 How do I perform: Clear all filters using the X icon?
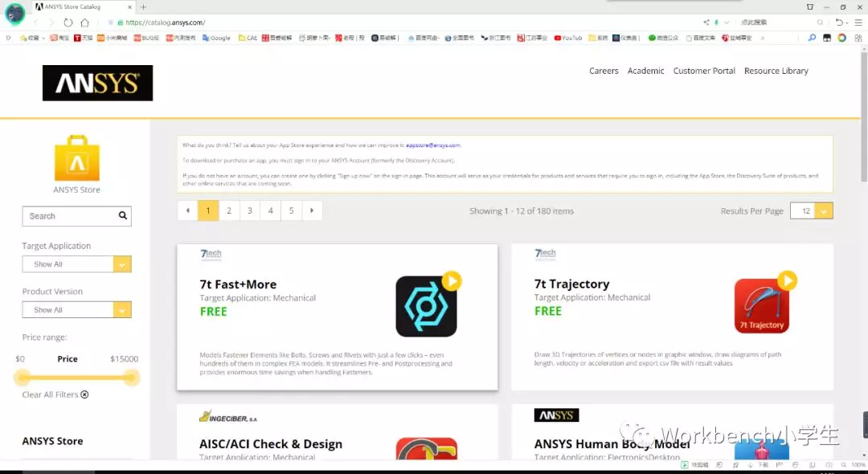pos(84,394)
